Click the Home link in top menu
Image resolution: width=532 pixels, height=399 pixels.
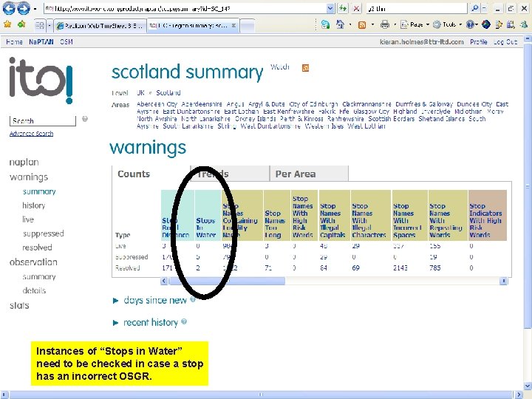(x=14, y=41)
